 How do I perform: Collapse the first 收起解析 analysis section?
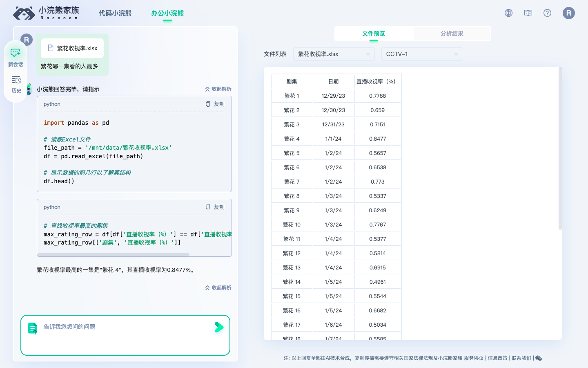[218, 89]
